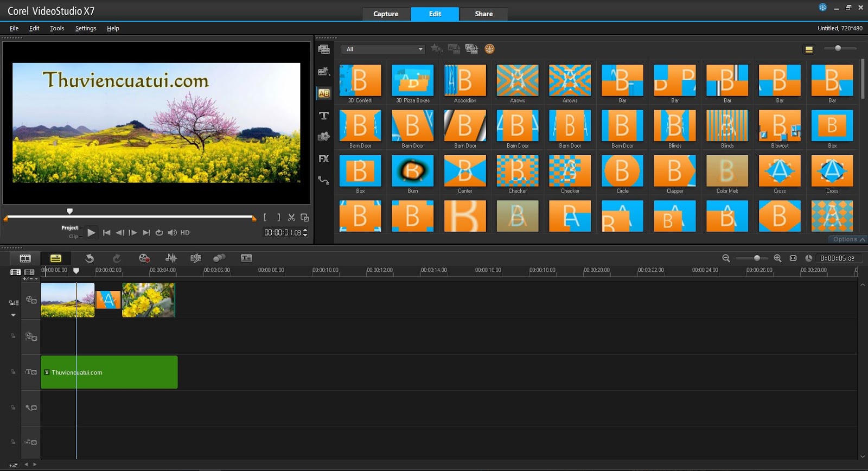
Task: Click the Add to Favorites star icon
Action: click(x=437, y=49)
